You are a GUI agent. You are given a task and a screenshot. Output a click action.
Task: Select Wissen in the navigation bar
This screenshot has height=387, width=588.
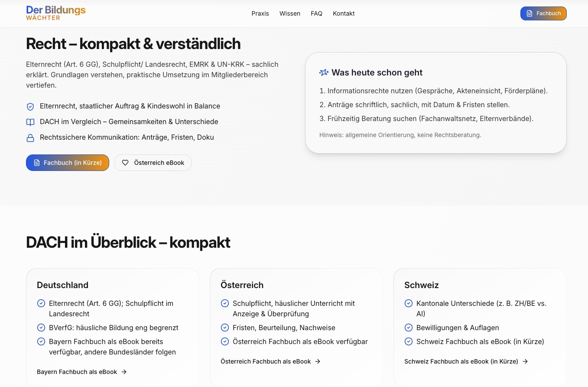click(290, 13)
